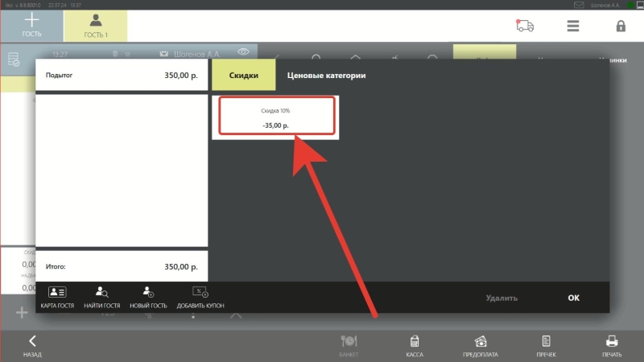The width and height of the screenshot is (644, 362).
Task: Click the Пречек pre-check icon
Action: pos(546,346)
